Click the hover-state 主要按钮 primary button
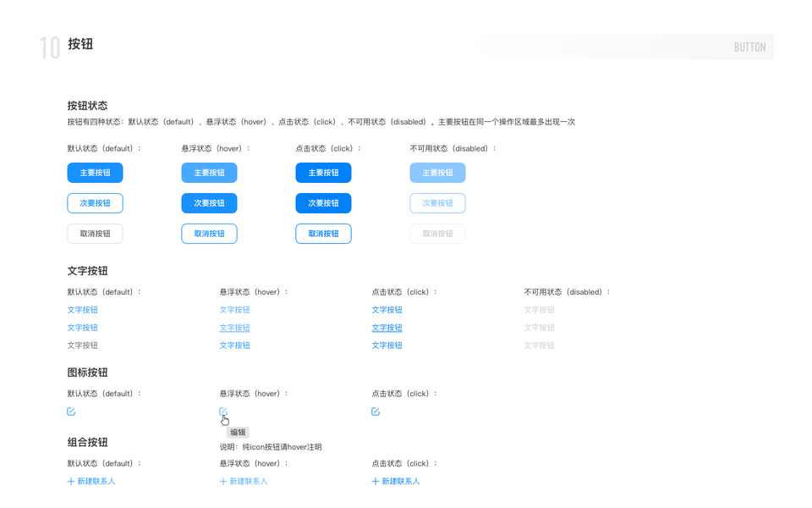812x508 pixels. tap(209, 173)
